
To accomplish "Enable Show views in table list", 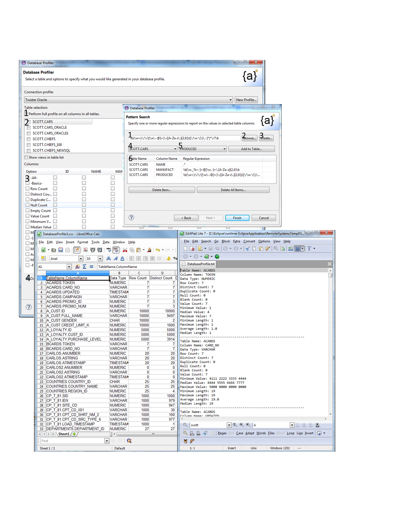I will (26, 157).
